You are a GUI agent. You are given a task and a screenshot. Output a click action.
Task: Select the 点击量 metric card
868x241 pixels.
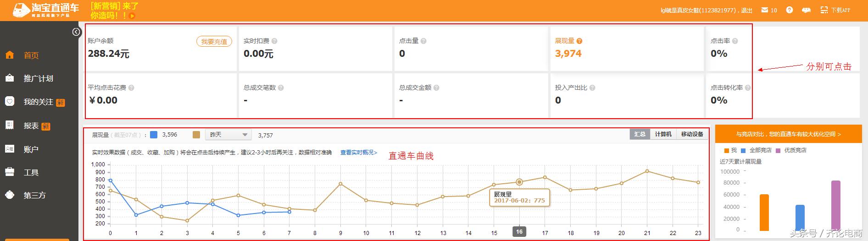[x=471, y=49]
